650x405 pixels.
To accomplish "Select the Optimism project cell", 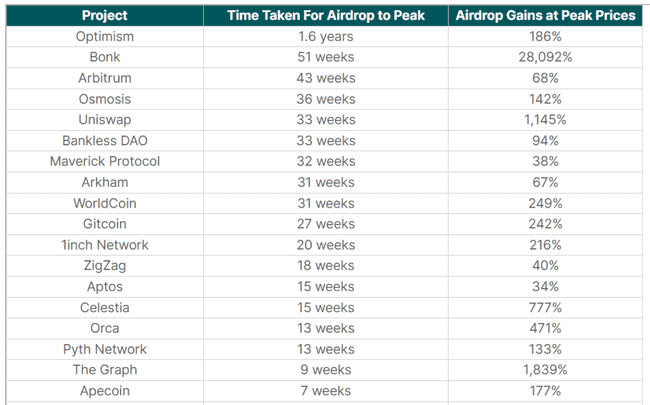I will (x=105, y=36).
